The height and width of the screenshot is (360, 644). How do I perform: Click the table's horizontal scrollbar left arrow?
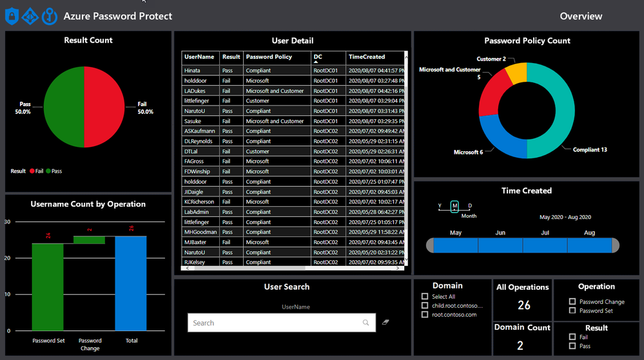(188, 268)
